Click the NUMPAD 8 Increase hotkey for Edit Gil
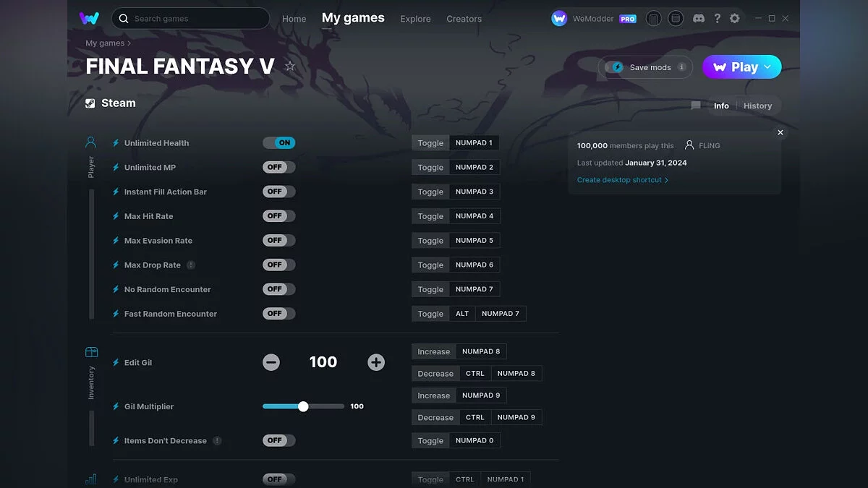 coord(481,351)
